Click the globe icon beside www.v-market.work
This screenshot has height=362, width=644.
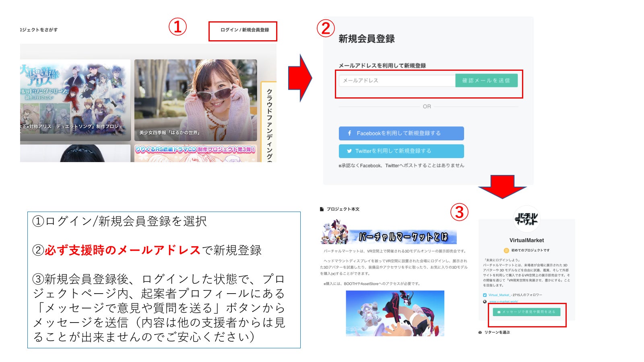tap(485, 301)
